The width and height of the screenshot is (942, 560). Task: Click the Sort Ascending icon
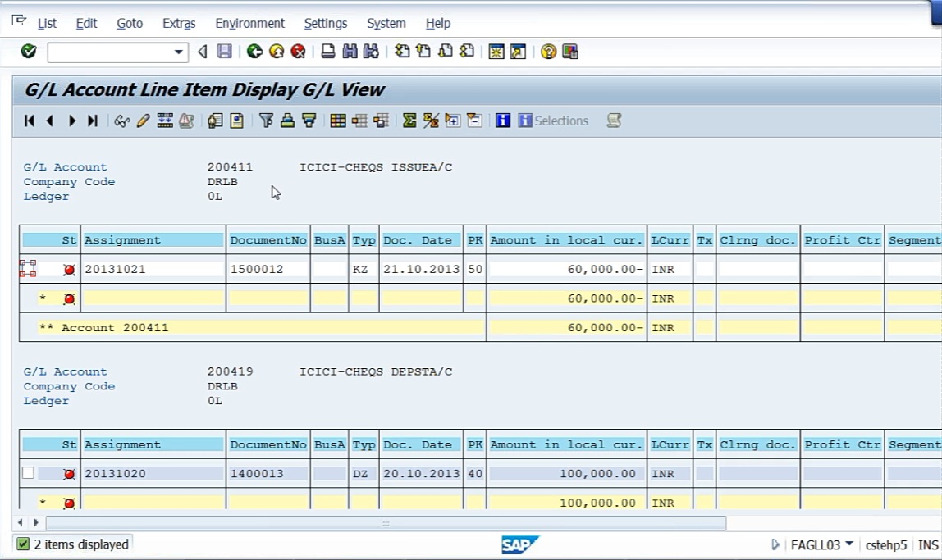click(287, 121)
